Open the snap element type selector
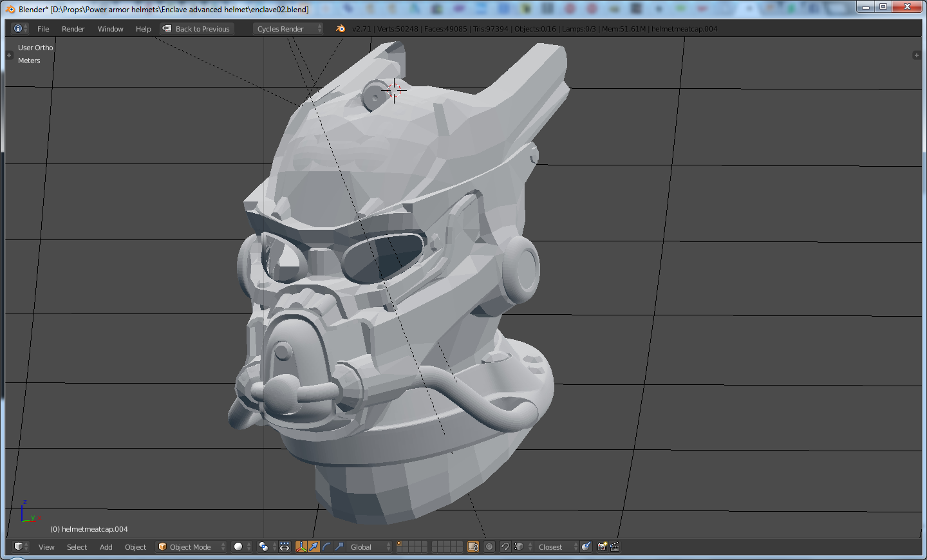 pos(523,547)
